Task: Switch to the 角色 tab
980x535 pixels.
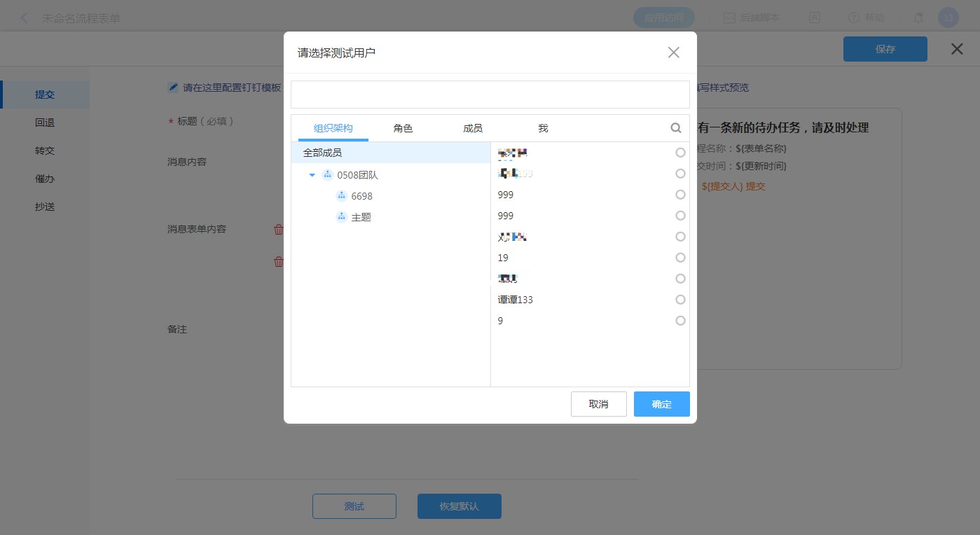Action: click(403, 128)
